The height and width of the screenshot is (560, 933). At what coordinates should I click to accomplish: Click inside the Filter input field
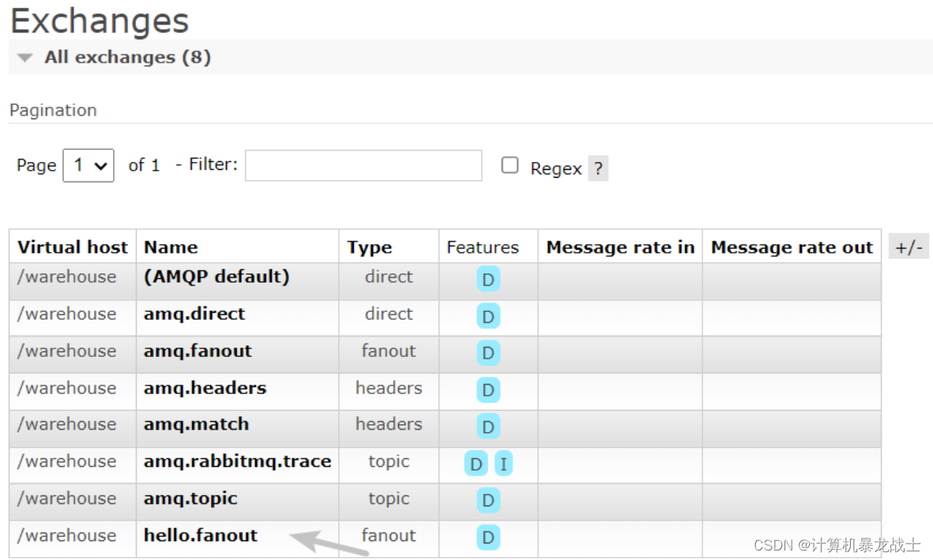point(363,165)
